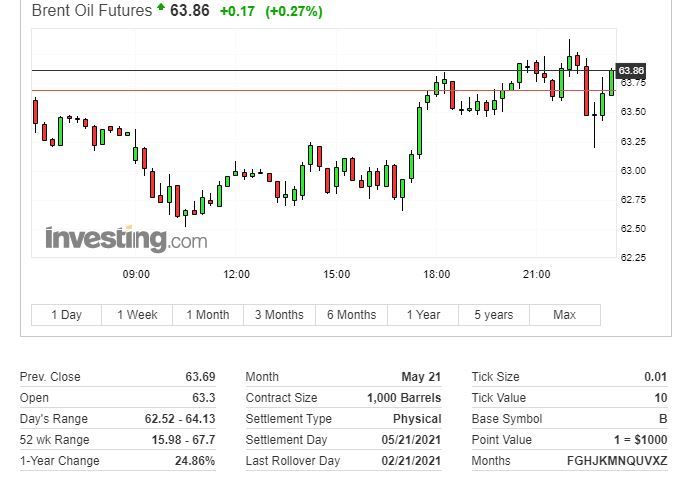
Task: Click the investing.com watermark logo
Action: [x=126, y=239]
